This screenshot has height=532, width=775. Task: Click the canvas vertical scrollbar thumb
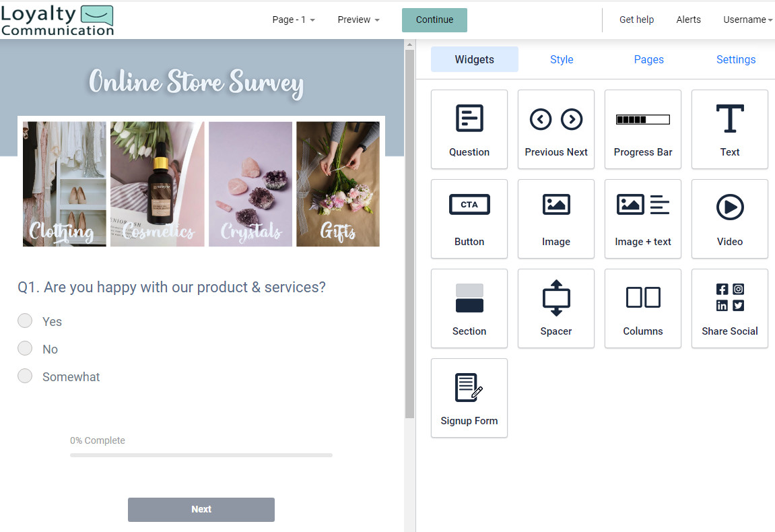point(409,234)
